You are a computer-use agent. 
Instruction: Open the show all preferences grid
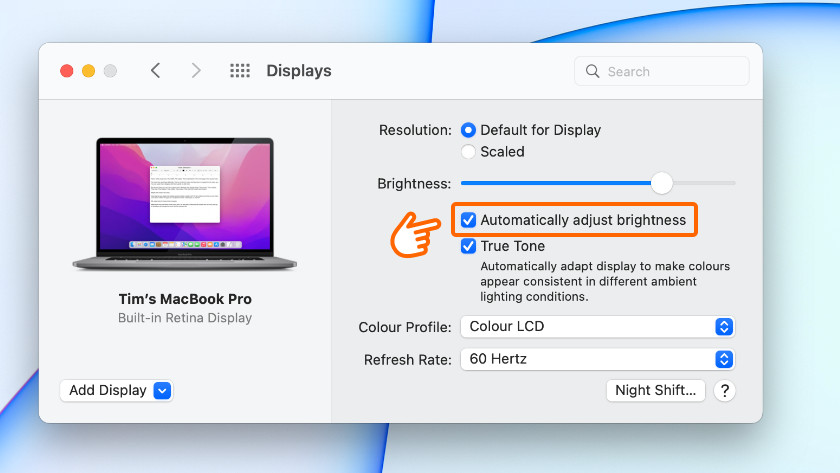pyautogui.click(x=240, y=71)
